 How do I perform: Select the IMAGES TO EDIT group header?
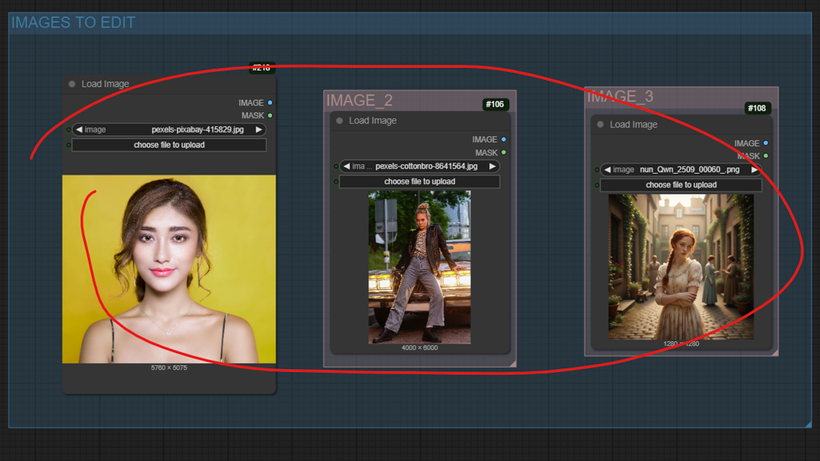pos(73,22)
